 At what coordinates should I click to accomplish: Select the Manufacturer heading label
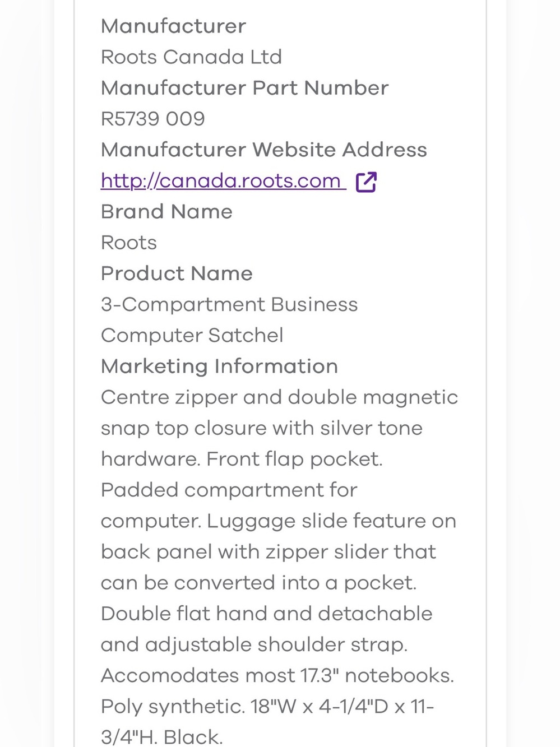173,26
